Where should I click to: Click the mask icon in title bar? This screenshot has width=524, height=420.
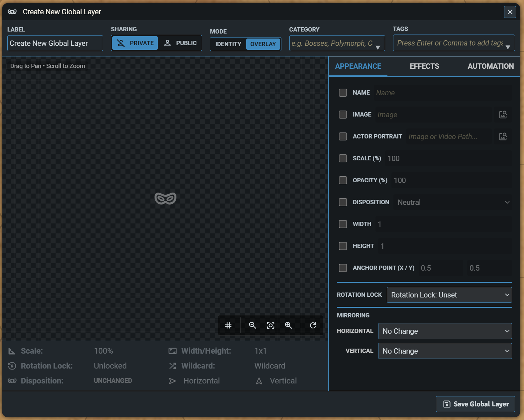tap(12, 12)
